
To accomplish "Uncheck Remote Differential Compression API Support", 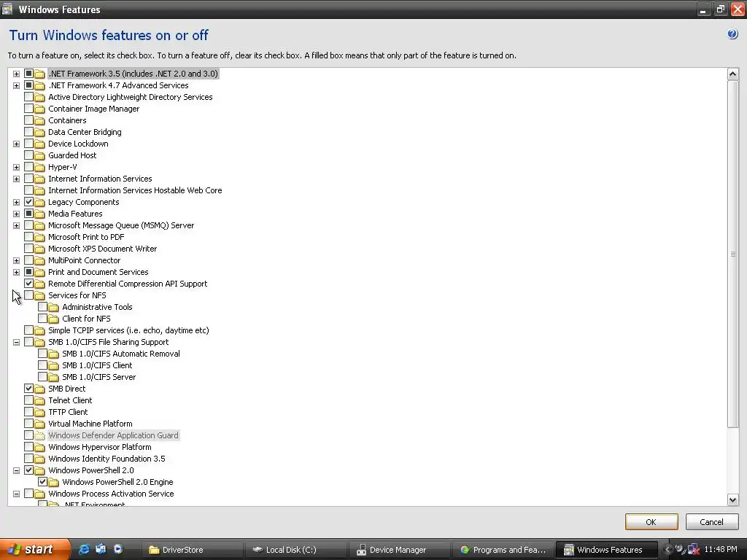I will [x=28, y=284].
